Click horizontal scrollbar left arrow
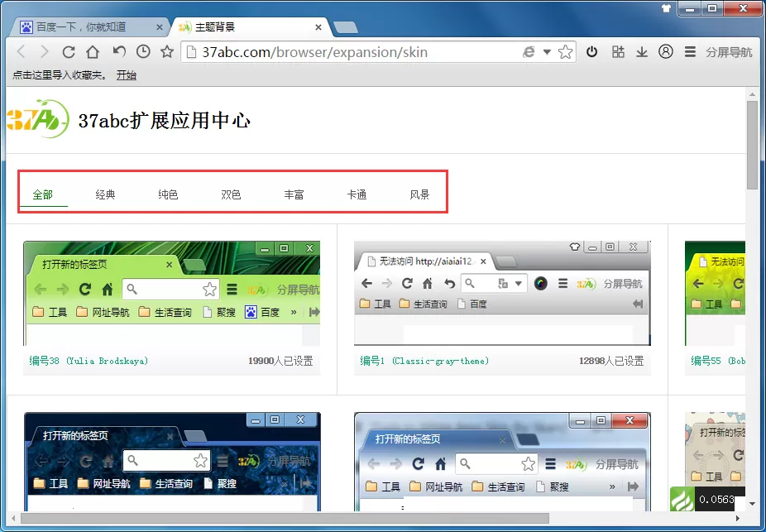This screenshot has width=766, height=532. pyautogui.click(x=12, y=518)
